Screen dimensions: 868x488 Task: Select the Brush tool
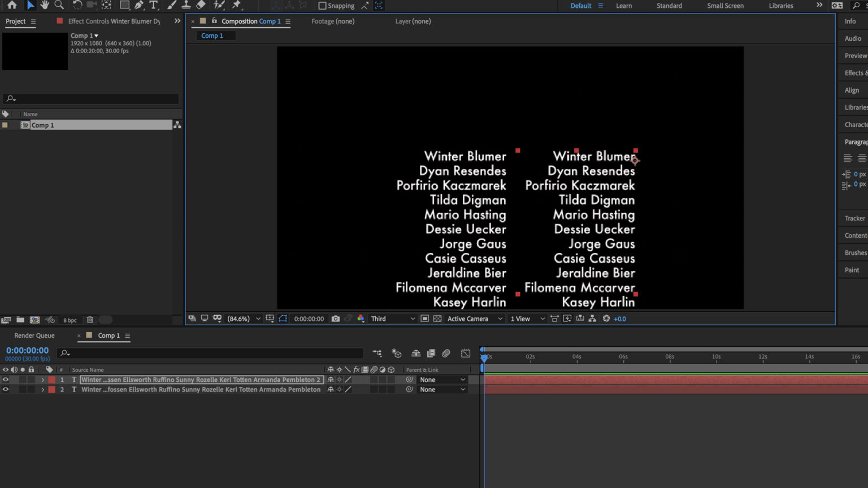point(171,6)
